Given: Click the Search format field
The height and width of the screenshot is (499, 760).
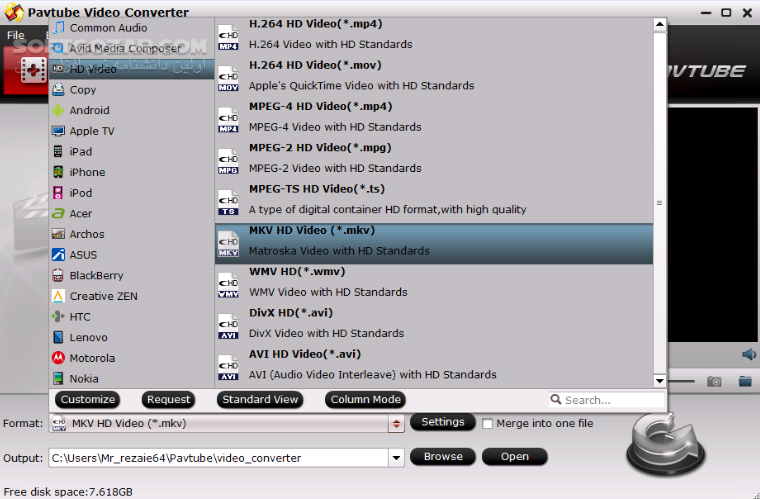Looking at the screenshot, I should (607, 400).
